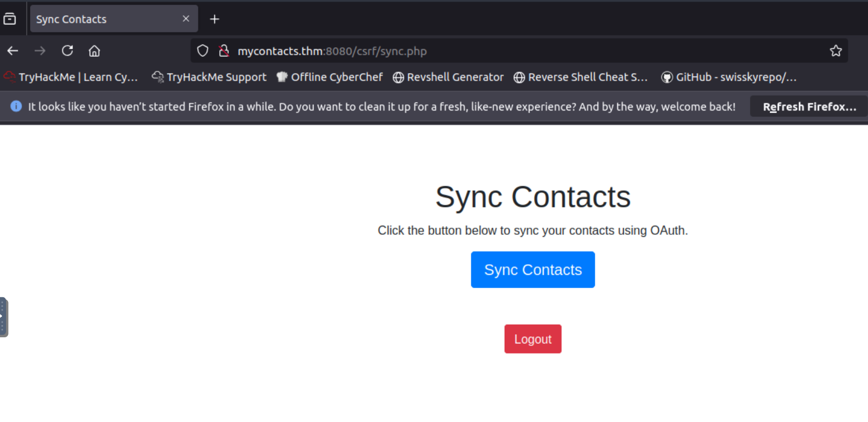Bookmark this page with the star
This screenshot has height=422, width=868.
(x=836, y=51)
